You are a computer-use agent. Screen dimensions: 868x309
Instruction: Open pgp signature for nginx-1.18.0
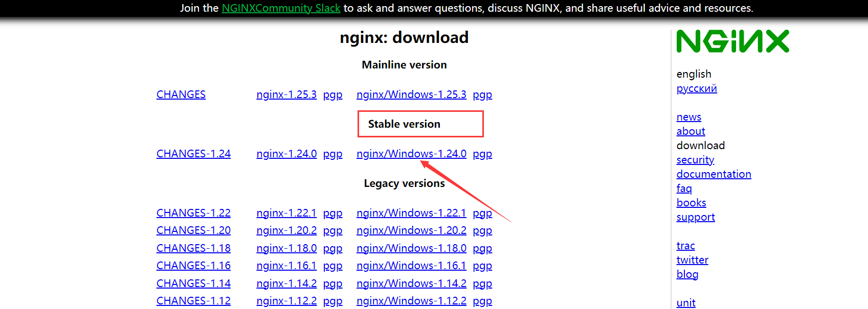tap(332, 249)
